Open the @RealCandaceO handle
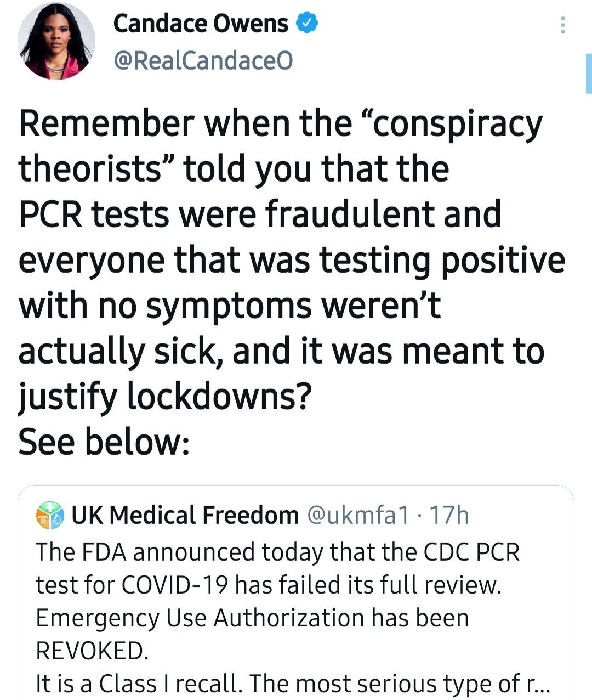This screenshot has height=700, width=592. coord(203,60)
